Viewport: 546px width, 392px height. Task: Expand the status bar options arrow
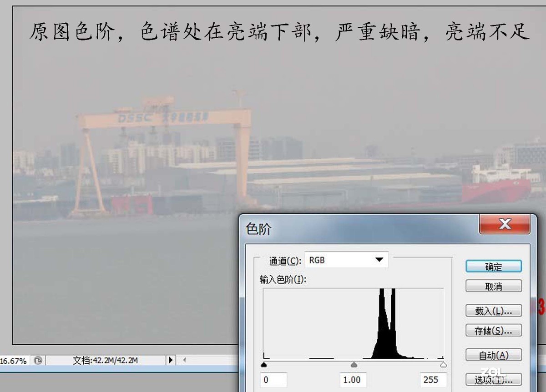click(x=171, y=360)
